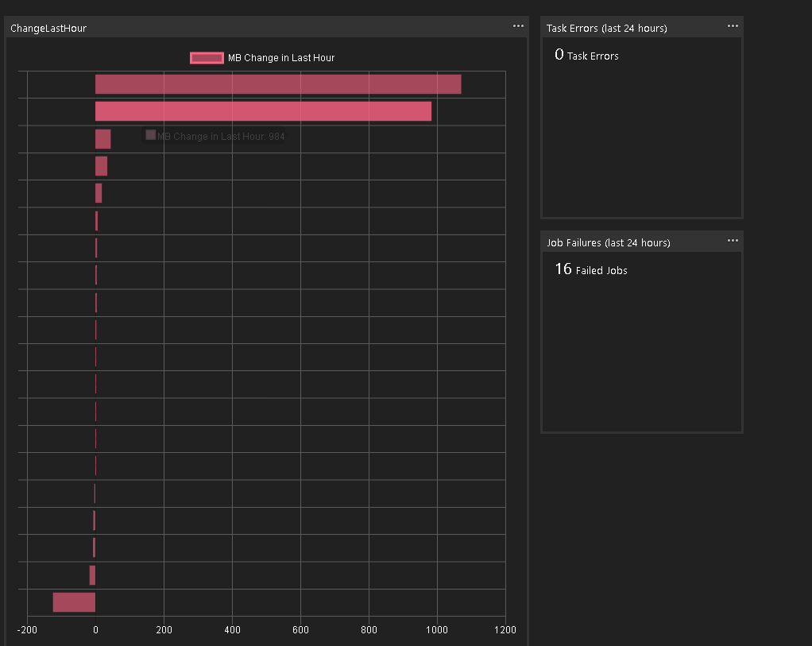The width and height of the screenshot is (812, 646).
Task: Select the highlighted bar with the 984 value
Action: 263,111
